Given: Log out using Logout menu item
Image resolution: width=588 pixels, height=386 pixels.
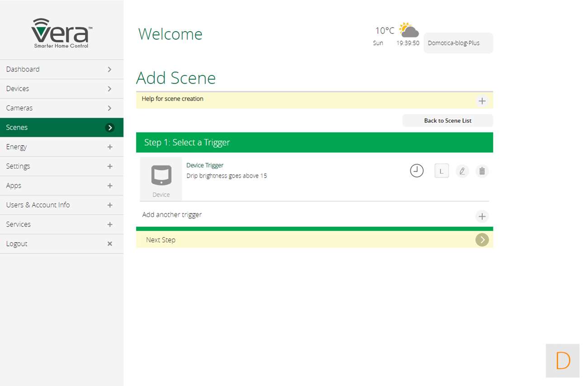Looking at the screenshot, I should coord(62,244).
